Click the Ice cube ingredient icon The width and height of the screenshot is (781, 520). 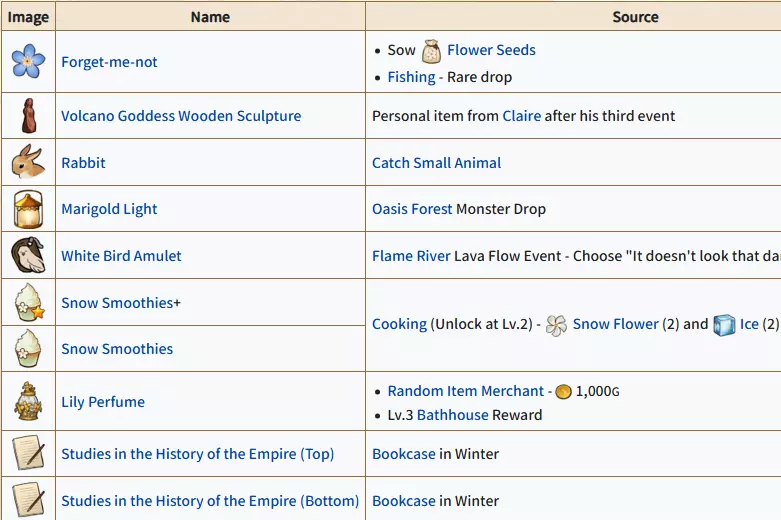[x=724, y=325]
